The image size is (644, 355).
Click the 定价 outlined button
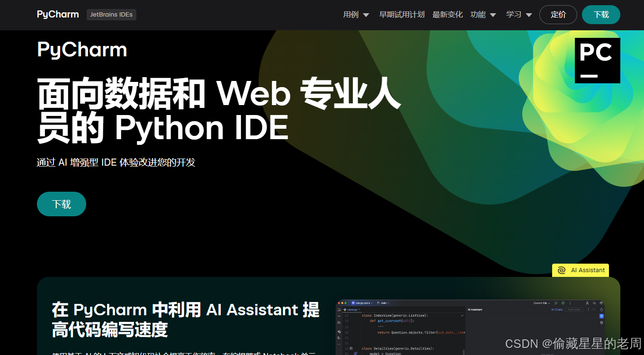(558, 15)
